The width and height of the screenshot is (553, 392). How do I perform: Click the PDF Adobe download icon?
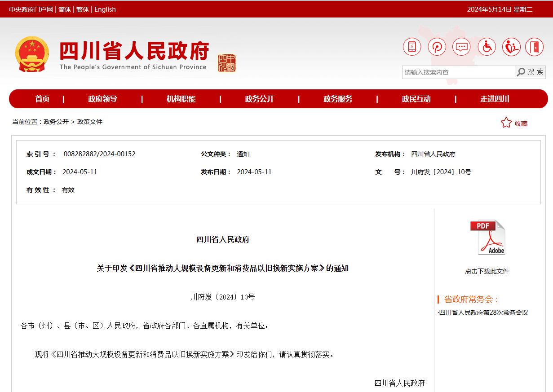[487, 238]
